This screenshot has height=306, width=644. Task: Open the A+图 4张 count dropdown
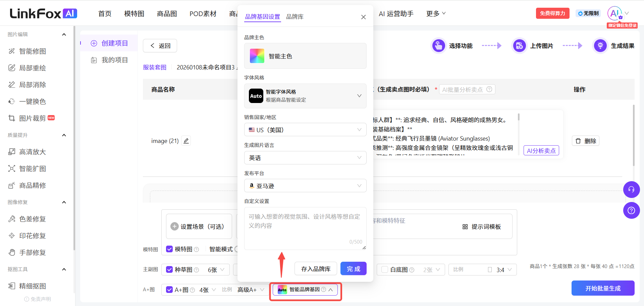point(208,290)
